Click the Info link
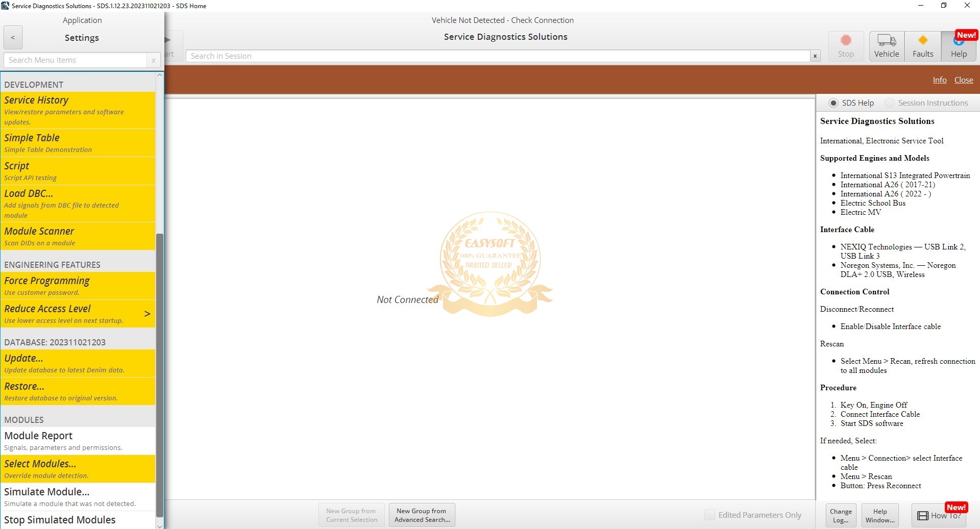 [x=939, y=80]
